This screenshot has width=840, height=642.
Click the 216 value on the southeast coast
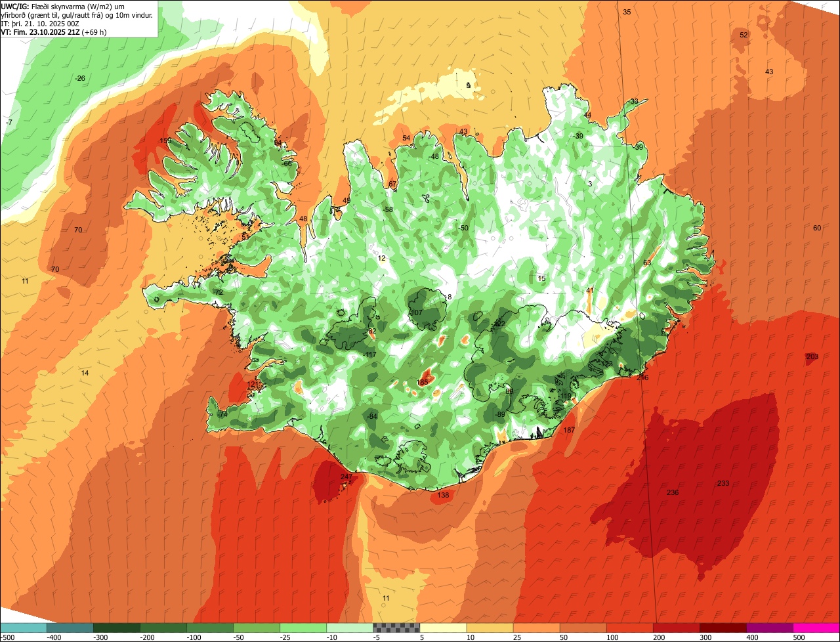[x=642, y=377]
